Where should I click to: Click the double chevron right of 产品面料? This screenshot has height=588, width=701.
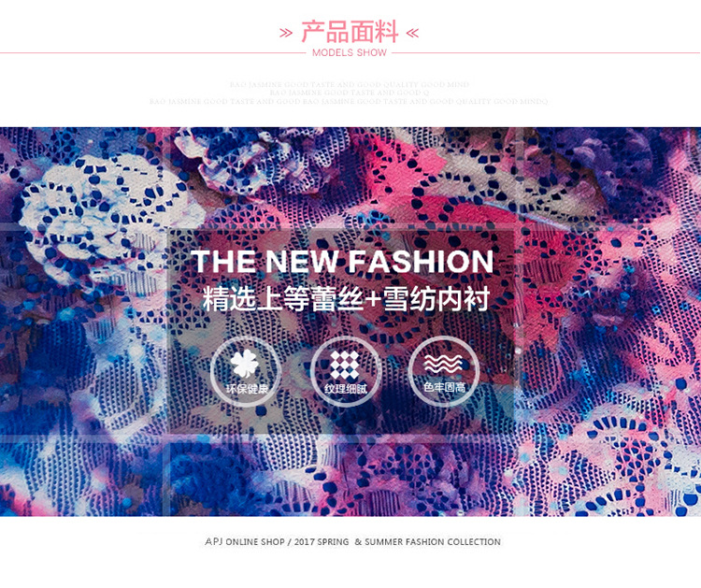point(412,33)
